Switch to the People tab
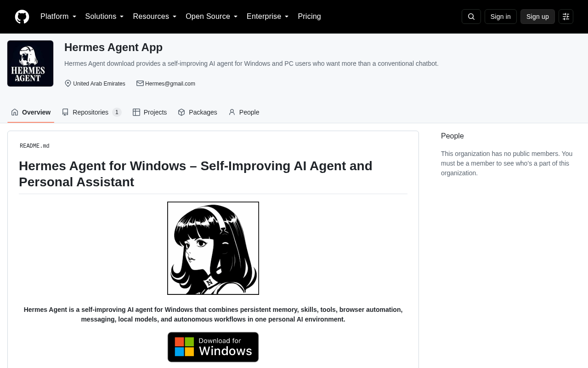 (244, 112)
